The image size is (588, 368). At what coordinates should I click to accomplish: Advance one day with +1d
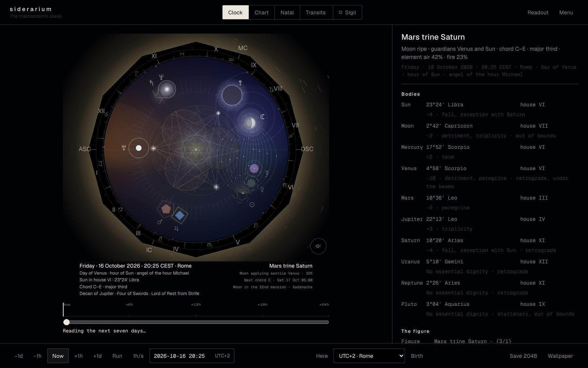pyautogui.click(x=97, y=356)
